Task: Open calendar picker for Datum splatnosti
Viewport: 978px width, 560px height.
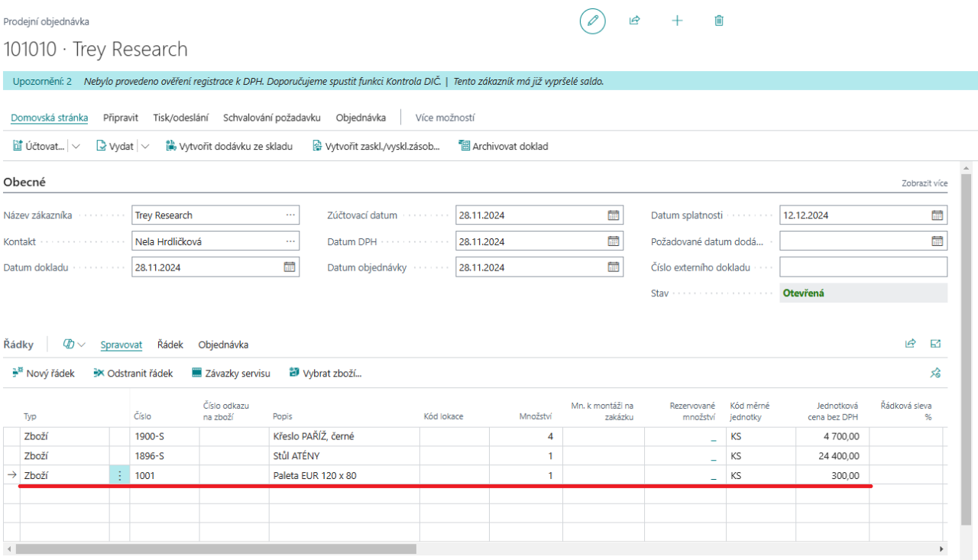Action: coord(937,215)
